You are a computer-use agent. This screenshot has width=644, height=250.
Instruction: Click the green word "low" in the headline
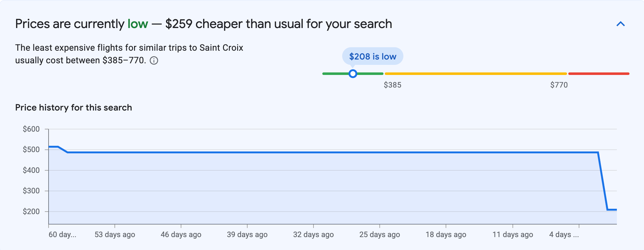138,24
